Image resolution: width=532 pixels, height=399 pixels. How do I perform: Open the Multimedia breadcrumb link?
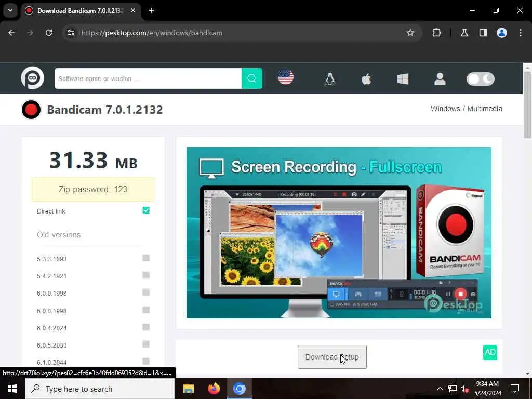485,109
